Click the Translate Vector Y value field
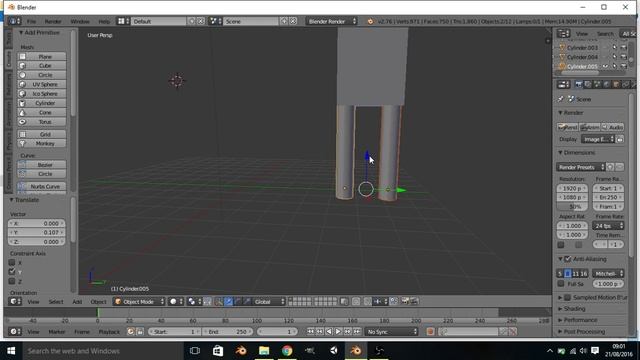This screenshot has height=360, width=640. coord(36,233)
